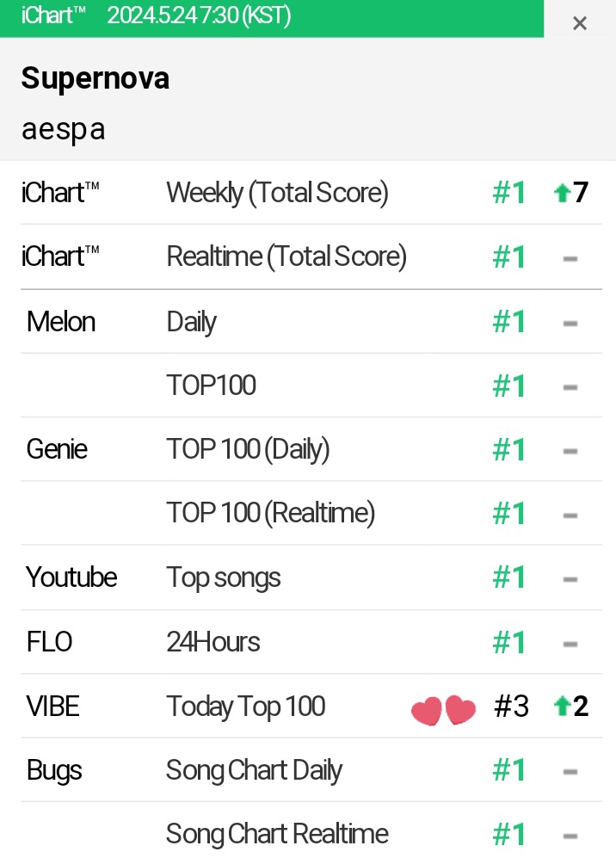616x858 pixels.
Task: Click the Melon chart label
Action: click(x=61, y=321)
